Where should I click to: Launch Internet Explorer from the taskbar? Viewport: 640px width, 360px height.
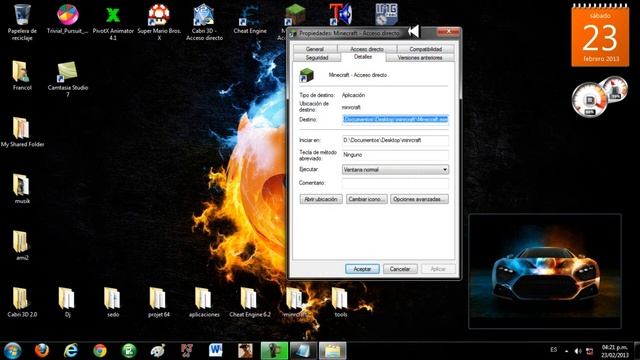(71, 350)
